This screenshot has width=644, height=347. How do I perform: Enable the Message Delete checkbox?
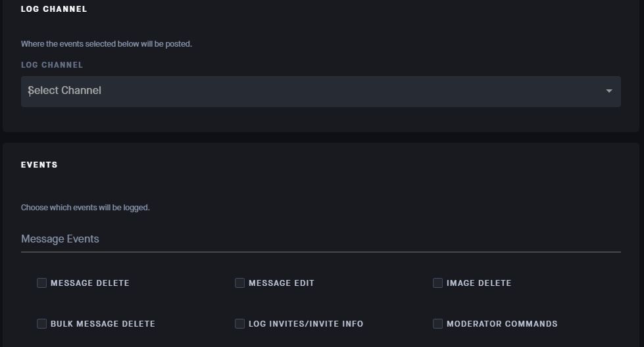pyautogui.click(x=42, y=283)
